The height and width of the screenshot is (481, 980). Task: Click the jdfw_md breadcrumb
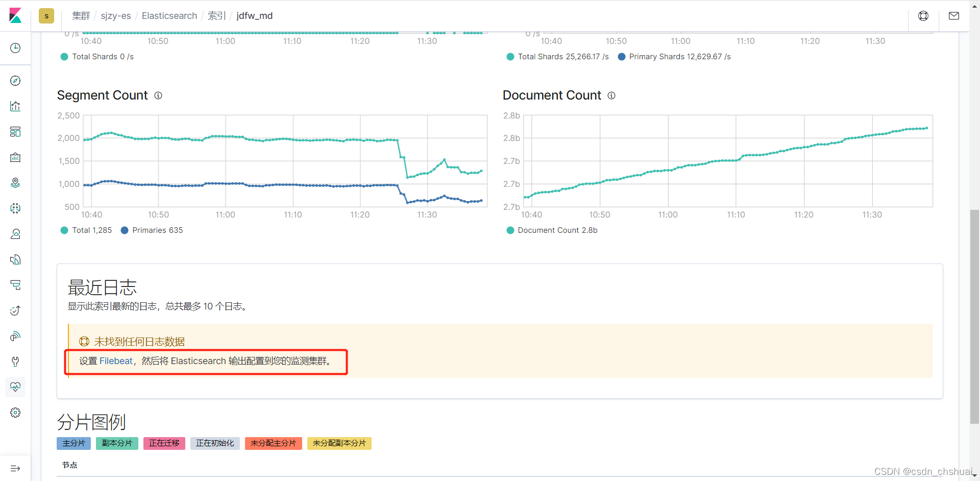(x=255, y=16)
